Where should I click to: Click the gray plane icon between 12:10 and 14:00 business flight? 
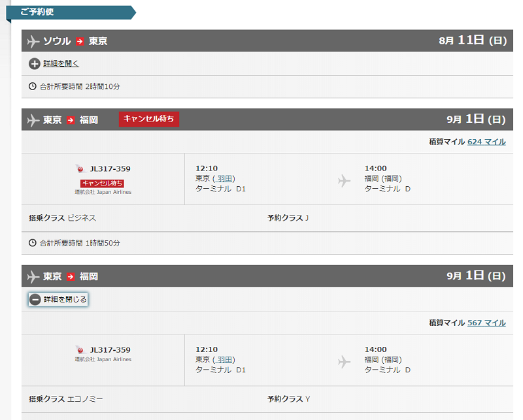345,181
